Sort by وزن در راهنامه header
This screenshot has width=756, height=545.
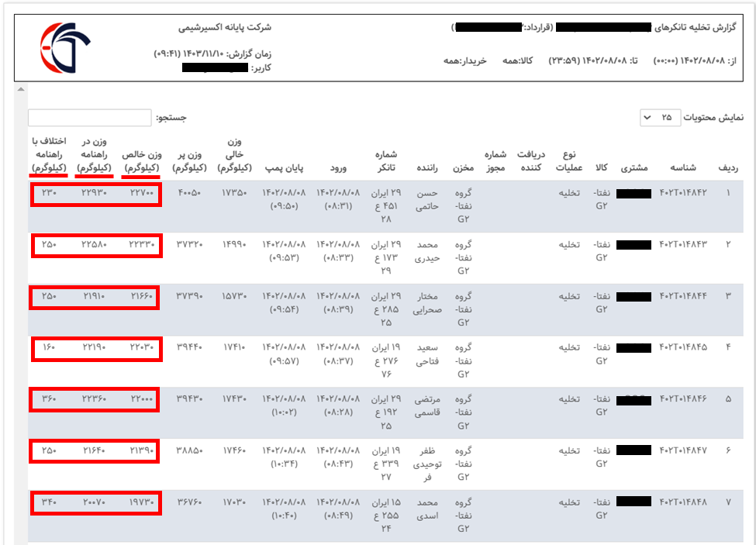[x=95, y=154]
